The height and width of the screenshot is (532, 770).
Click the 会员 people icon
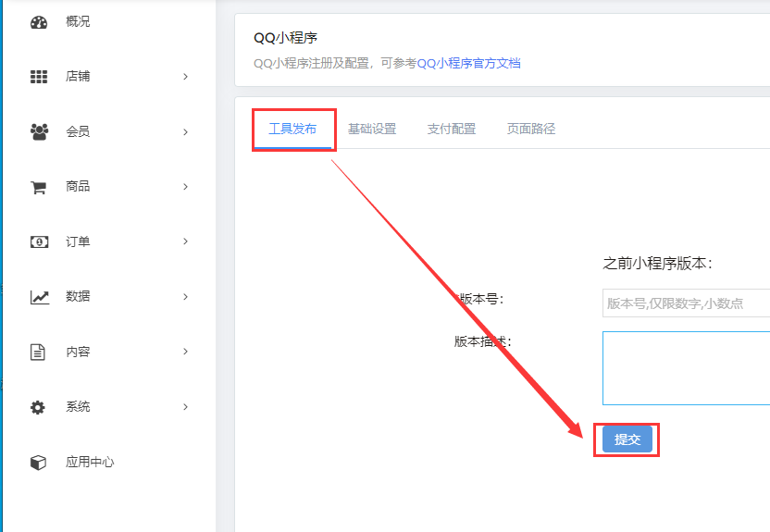39,131
